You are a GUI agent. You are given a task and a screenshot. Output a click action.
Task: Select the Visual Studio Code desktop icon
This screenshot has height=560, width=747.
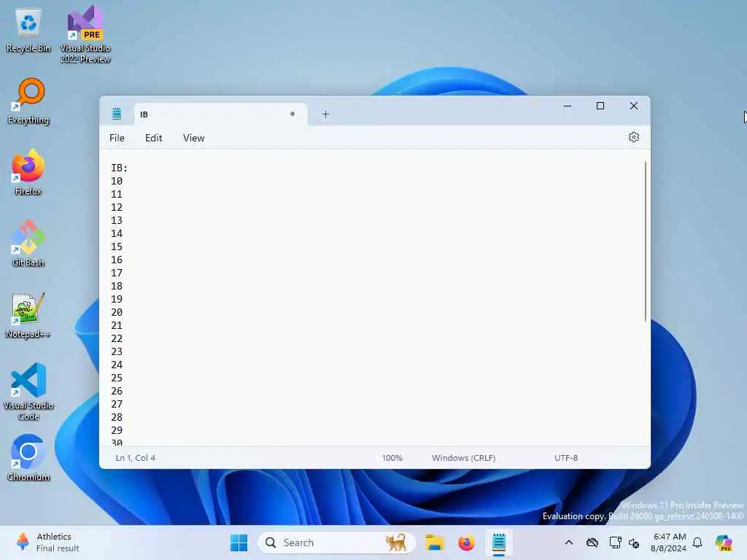pyautogui.click(x=28, y=392)
